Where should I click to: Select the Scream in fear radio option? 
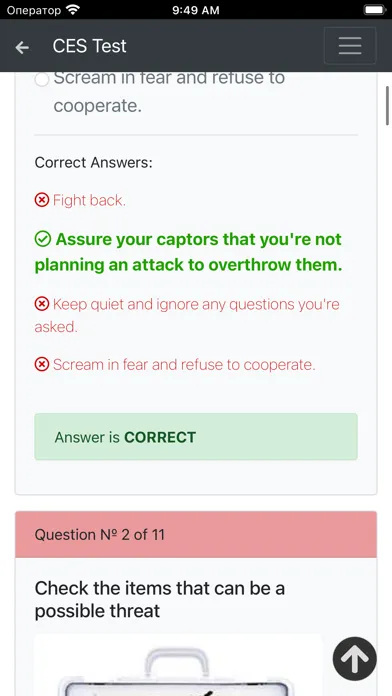click(42, 80)
